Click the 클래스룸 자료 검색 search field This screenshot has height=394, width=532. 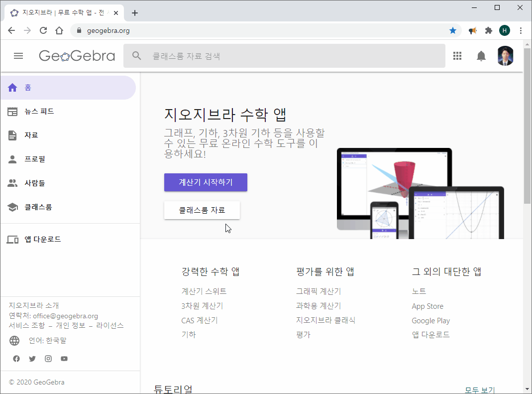[x=284, y=56]
